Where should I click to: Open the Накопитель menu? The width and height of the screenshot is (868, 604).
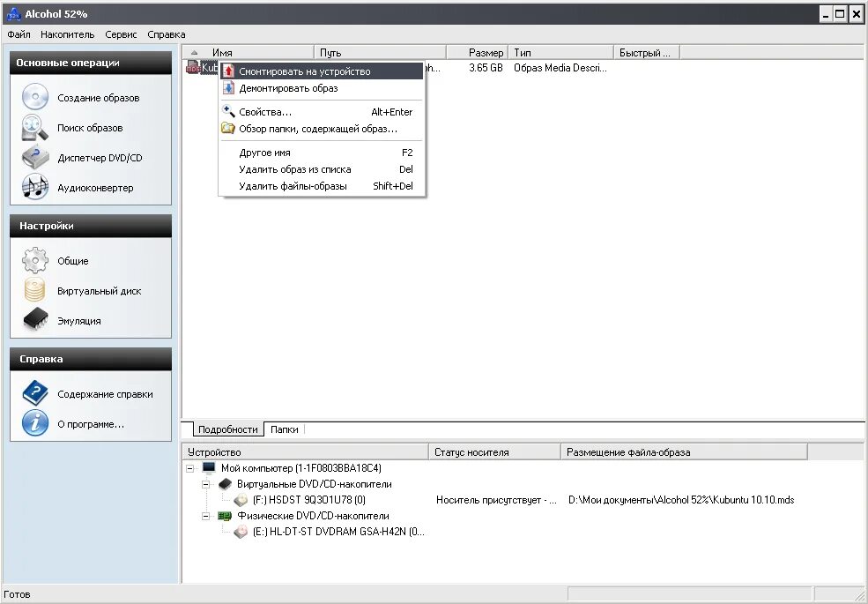click(68, 34)
